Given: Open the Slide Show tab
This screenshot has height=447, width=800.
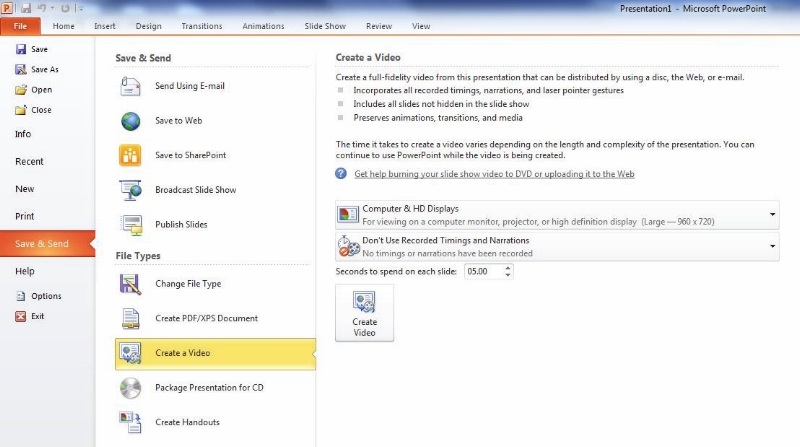Looking at the screenshot, I should [326, 26].
